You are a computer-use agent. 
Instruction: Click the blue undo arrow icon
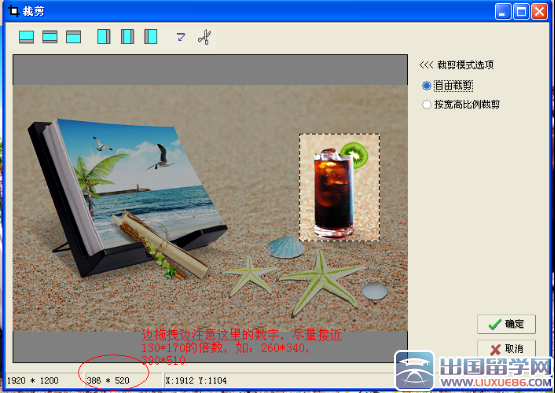[181, 37]
